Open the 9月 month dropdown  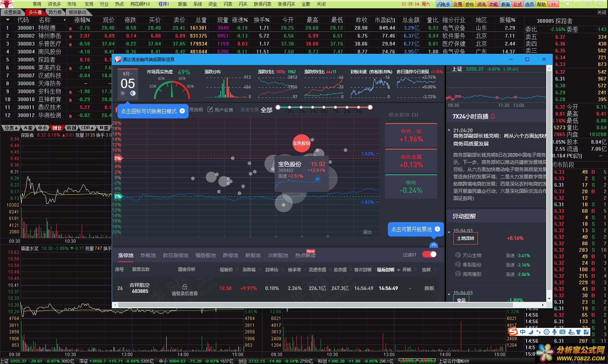point(128,74)
